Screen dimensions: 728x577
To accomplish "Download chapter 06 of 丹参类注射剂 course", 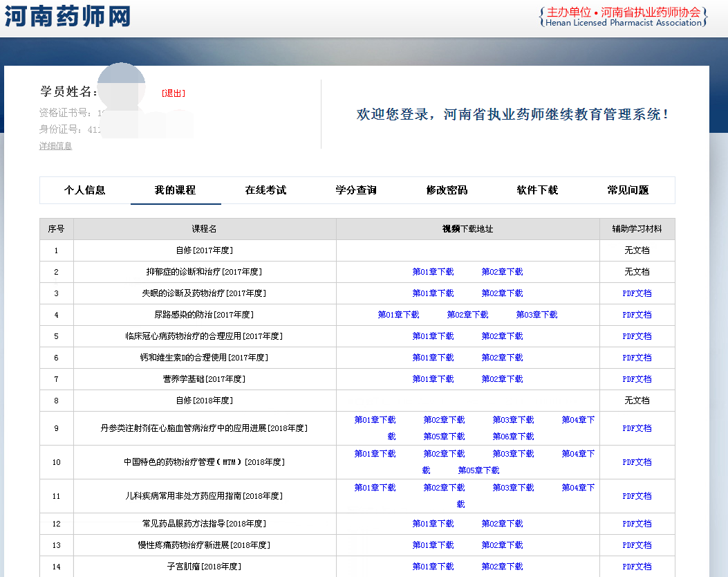I will tap(513, 437).
